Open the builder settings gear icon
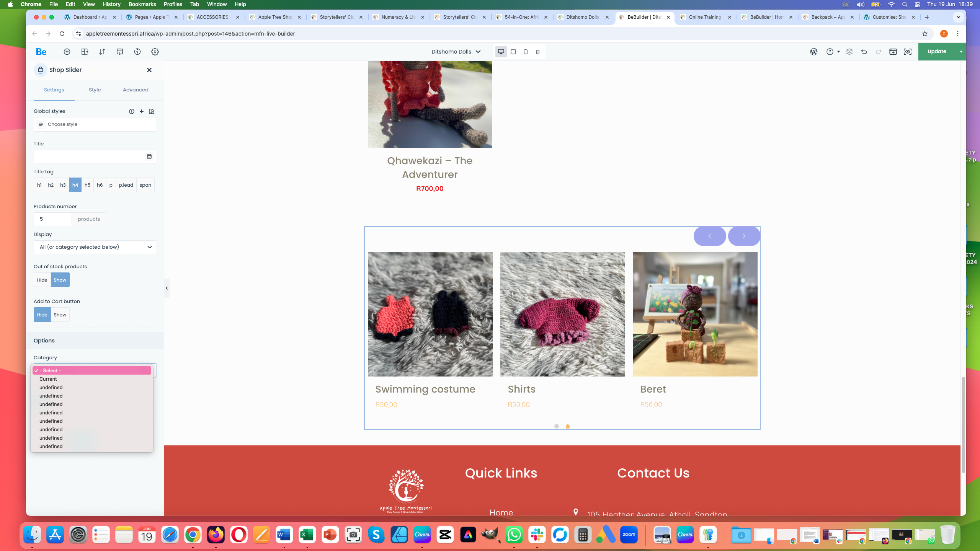 tap(155, 52)
